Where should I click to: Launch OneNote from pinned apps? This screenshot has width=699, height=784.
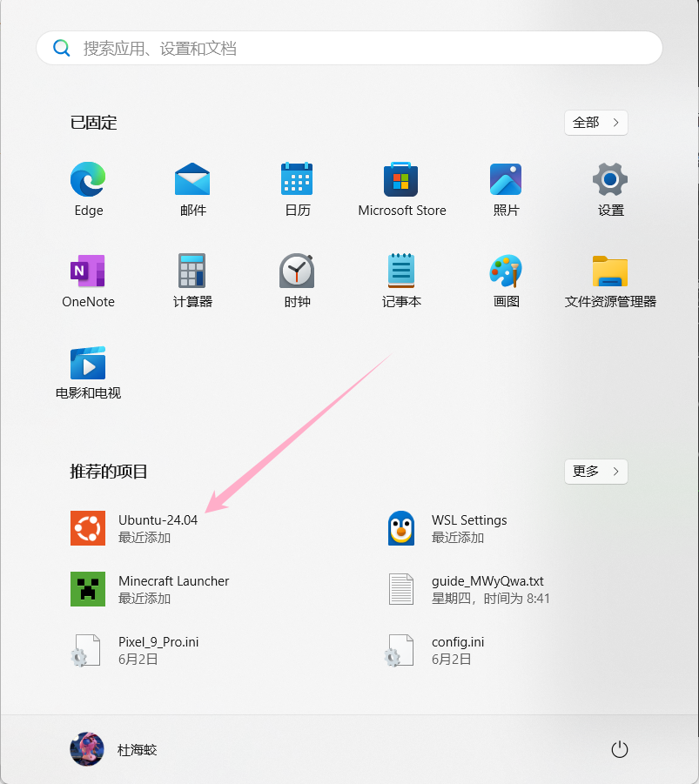(88, 271)
